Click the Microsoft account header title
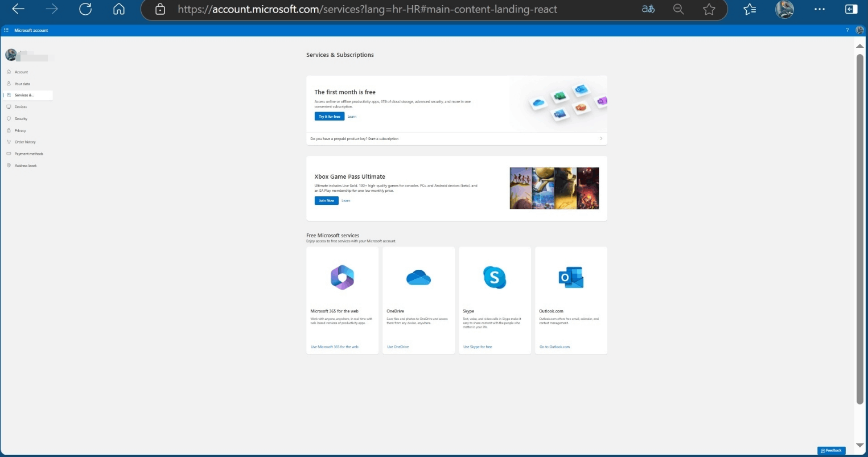The height and width of the screenshot is (457, 868). pos(31,30)
